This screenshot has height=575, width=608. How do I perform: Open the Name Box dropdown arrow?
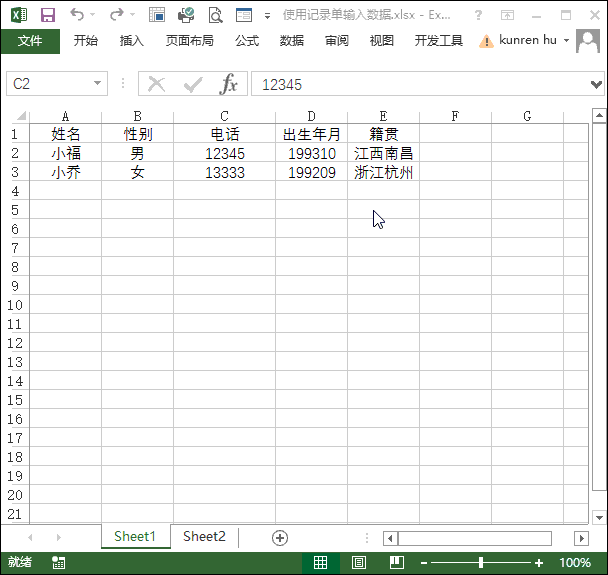click(x=97, y=85)
